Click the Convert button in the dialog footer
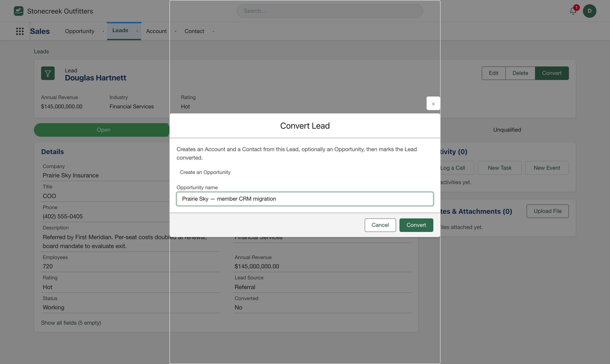 point(416,225)
